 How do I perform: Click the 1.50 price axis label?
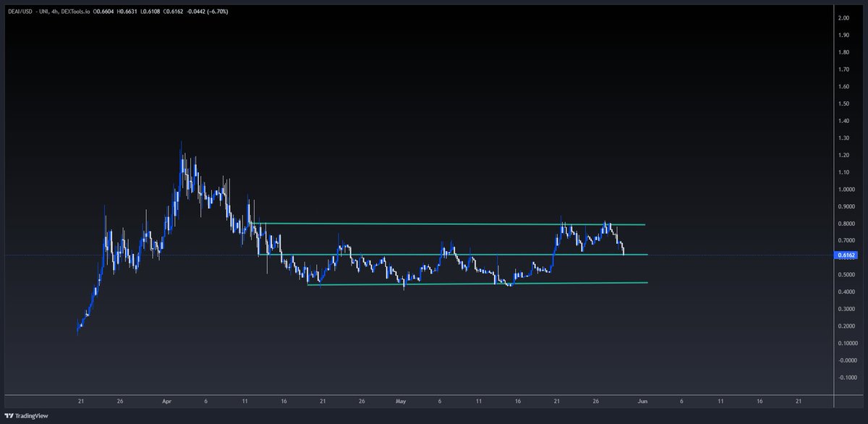(x=843, y=103)
